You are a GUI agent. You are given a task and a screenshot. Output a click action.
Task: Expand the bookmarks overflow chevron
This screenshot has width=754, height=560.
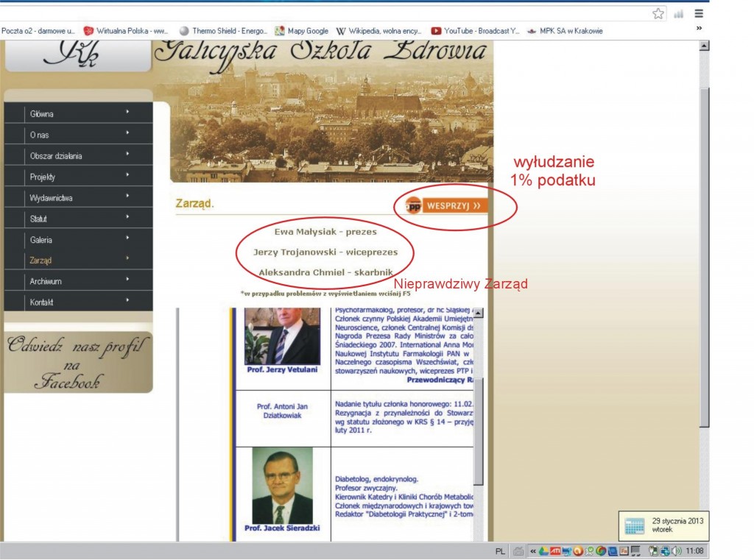click(699, 29)
